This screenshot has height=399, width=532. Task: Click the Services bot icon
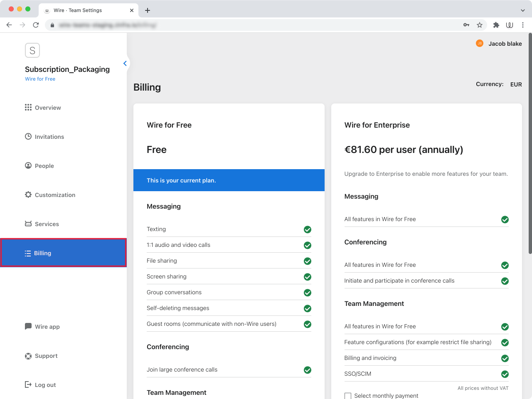click(28, 224)
